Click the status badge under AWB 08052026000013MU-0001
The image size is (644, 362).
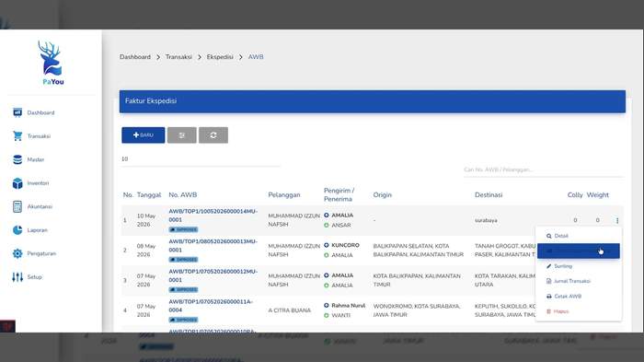(x=183, y=260)
